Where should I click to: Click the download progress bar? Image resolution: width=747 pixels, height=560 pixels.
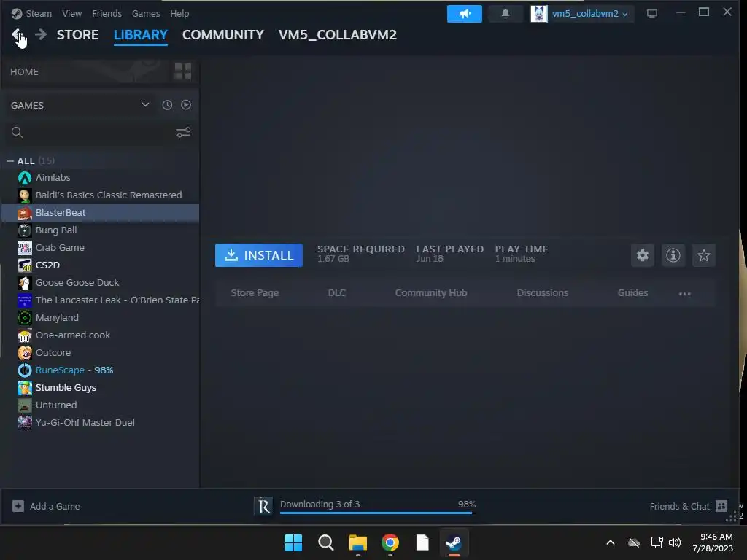coord(378,513)
